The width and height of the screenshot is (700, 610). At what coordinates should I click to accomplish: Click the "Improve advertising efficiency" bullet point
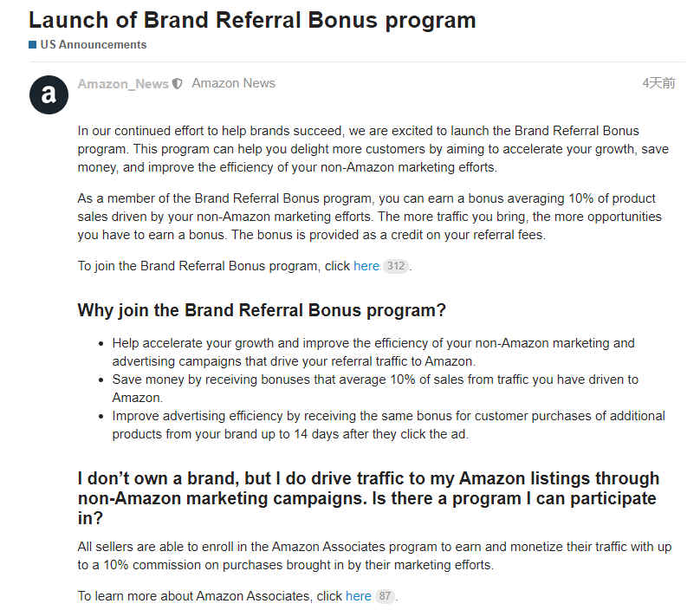[x=388, y=425]
